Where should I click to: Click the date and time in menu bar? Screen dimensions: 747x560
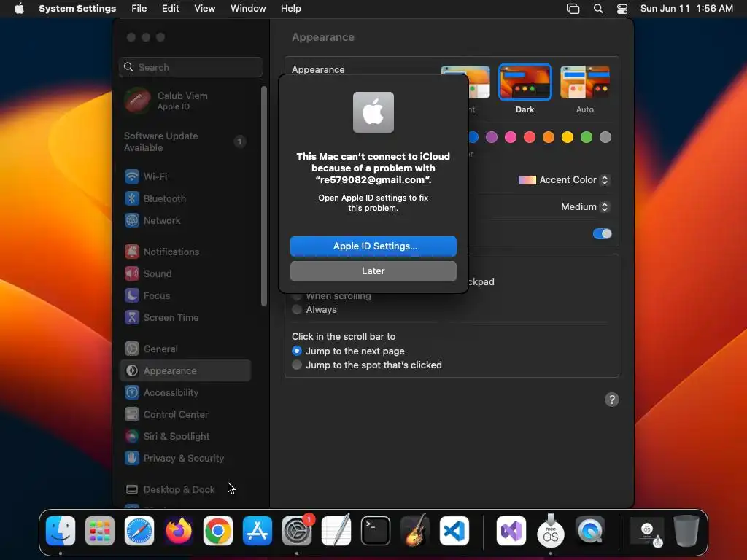pyautogui.click(x=686, y=9)
